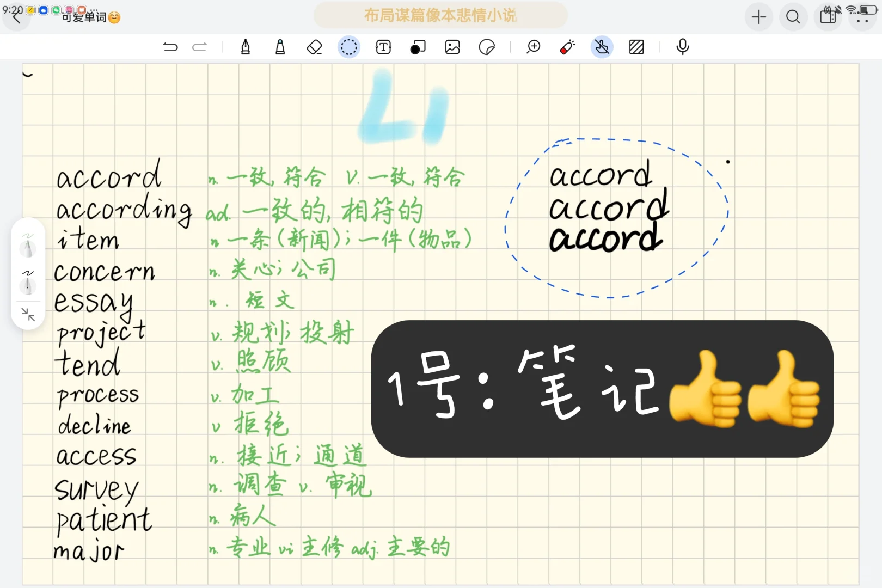882x588 pixels.
Task: Select the Highlighter tool
Action: click(280, 47)
